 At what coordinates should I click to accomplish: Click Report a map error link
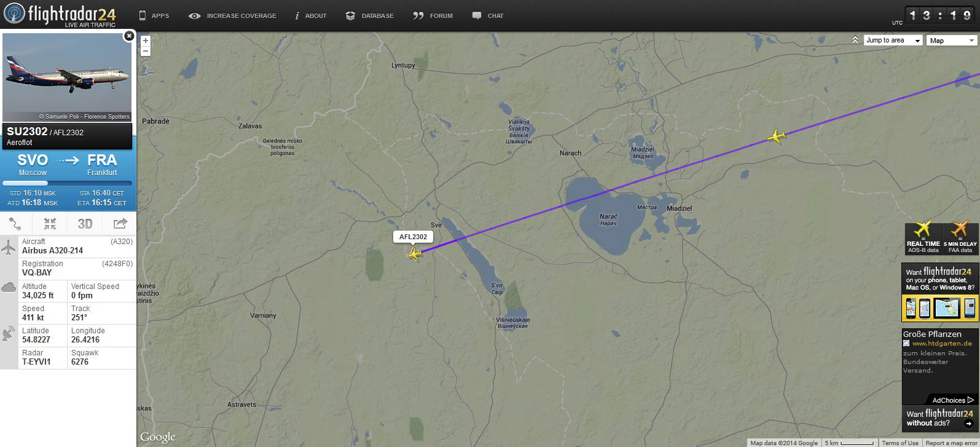click(951, 443)
